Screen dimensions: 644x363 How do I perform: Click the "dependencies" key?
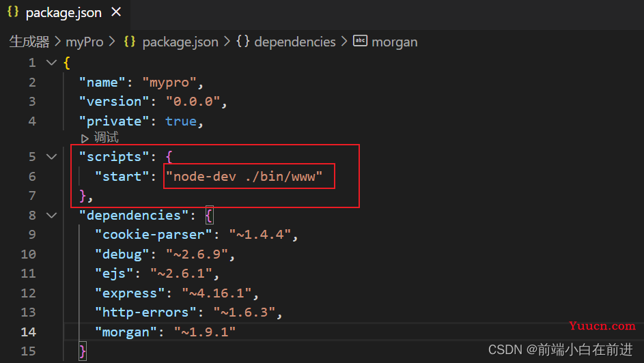pyautogui.click(x=134, y=216)
